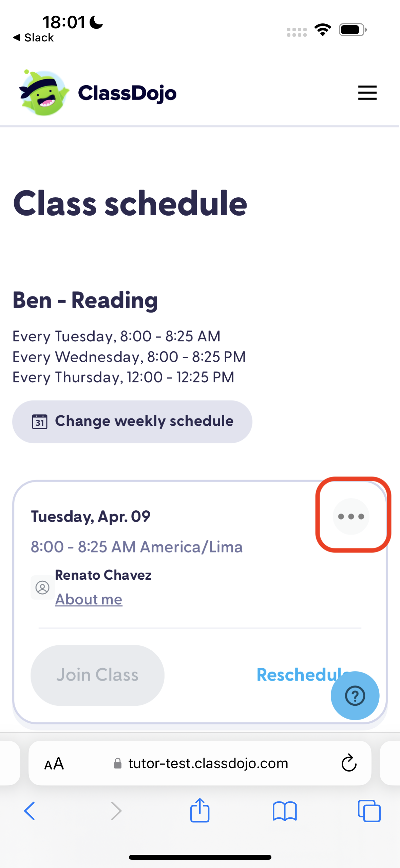This screenshot has width=400, height=868.
Task: Tap the tutor profile avatar icon
Action: point(43,587)
